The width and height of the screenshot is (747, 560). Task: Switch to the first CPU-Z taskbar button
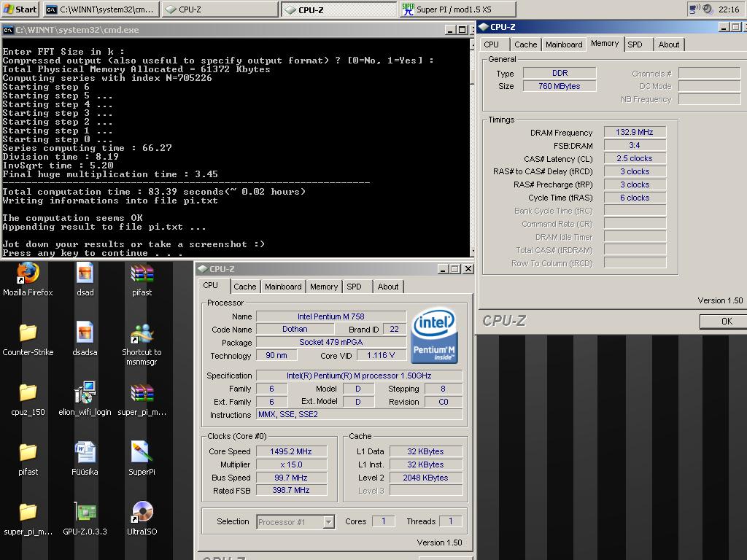point(220,9)
